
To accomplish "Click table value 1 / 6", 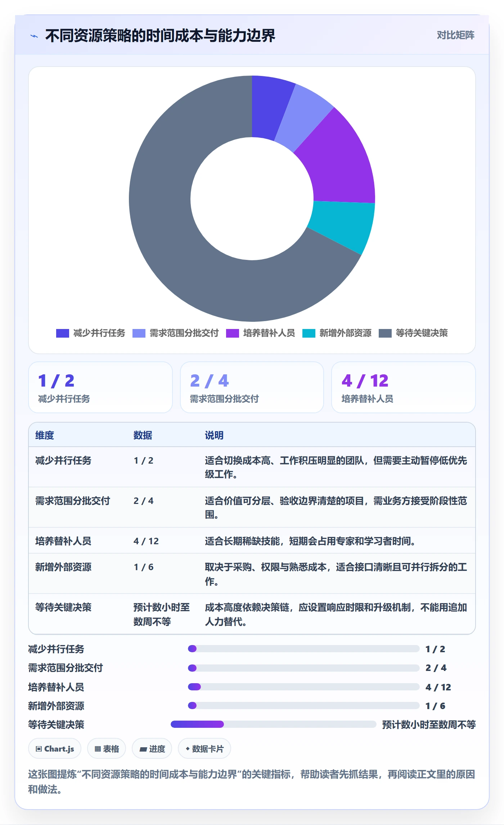I will tap(144, 567).
